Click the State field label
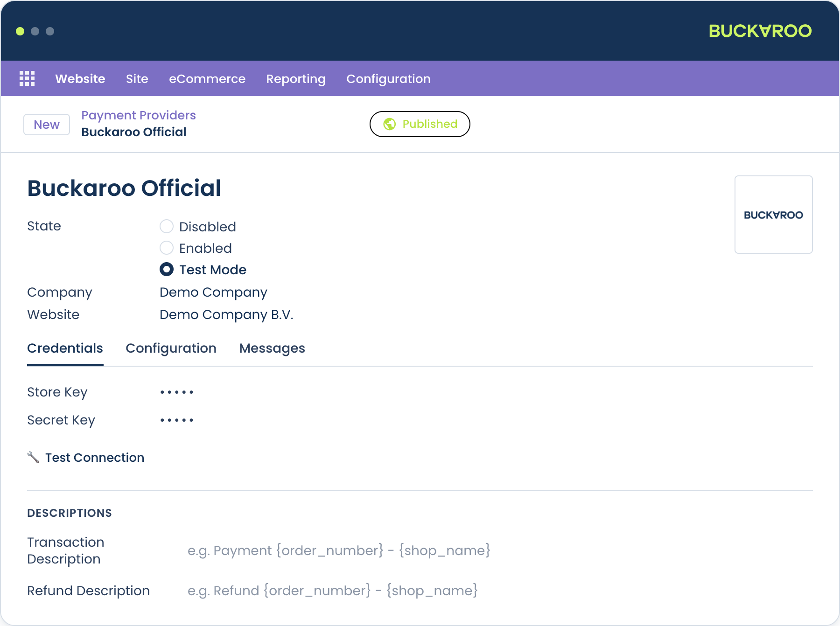Viewport: 840px width, 626px height. click(x=44, y=226)
